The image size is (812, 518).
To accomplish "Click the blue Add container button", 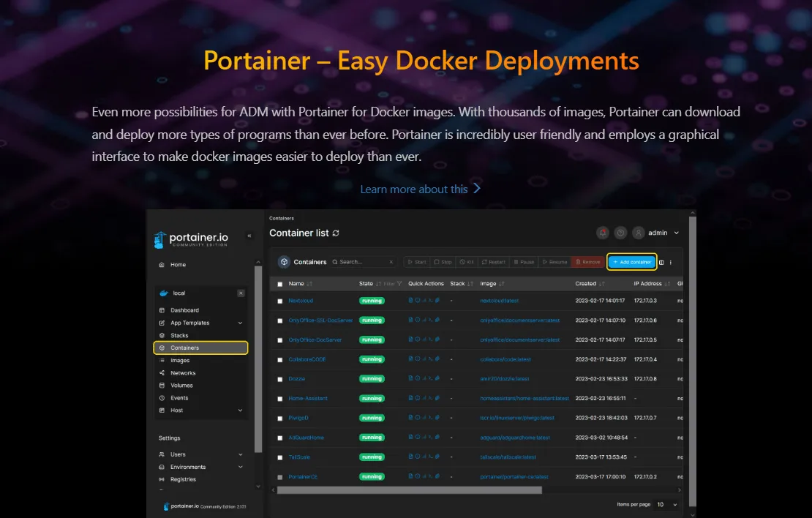I will point(632,262).
